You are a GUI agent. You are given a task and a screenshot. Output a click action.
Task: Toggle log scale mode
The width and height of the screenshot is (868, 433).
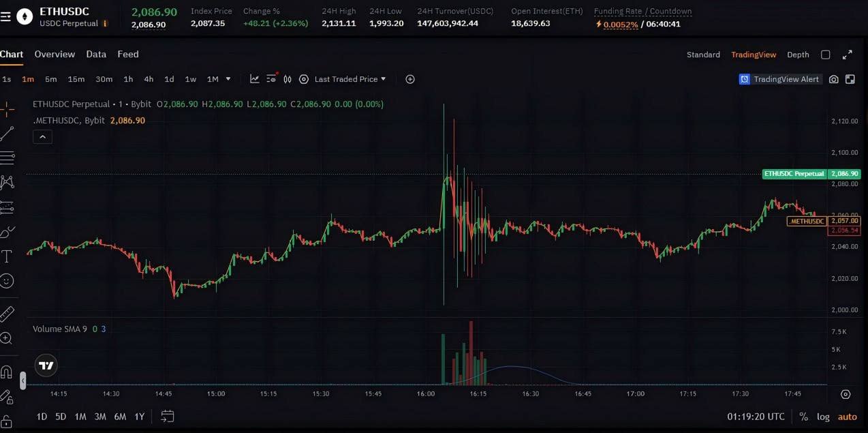click(823, 417)
